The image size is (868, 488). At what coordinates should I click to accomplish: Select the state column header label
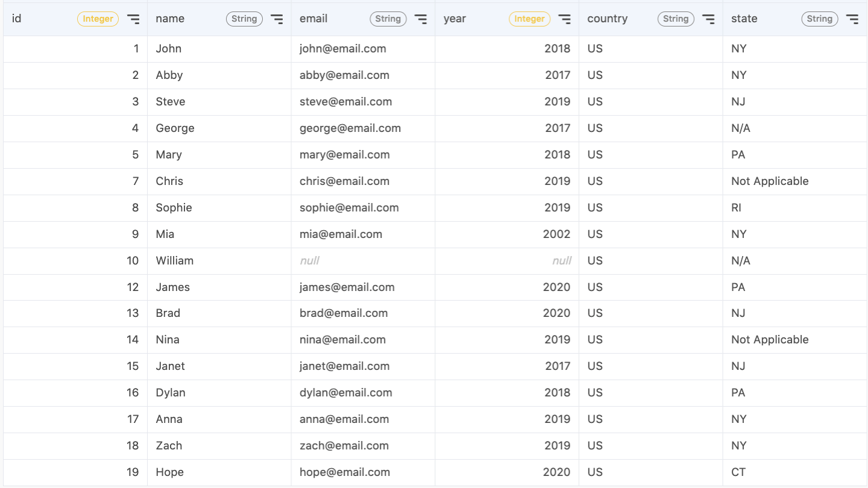tap(744, 19)
